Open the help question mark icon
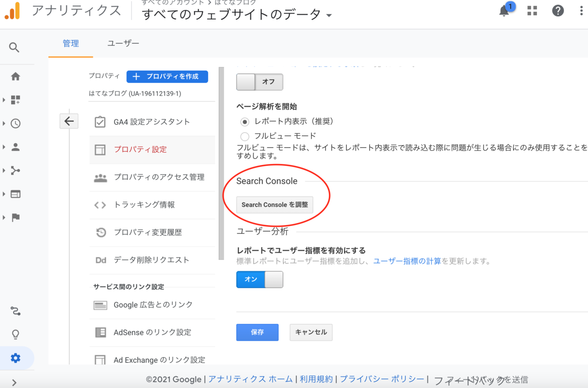Image resolution: width=588 pixels, height=388 pixels. [558, 11]
